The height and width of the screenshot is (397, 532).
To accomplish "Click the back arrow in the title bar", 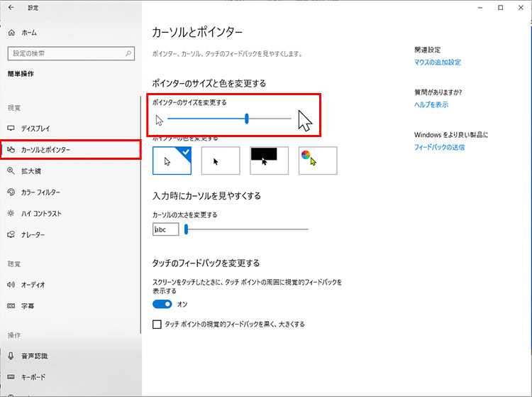I will point(11,8).
